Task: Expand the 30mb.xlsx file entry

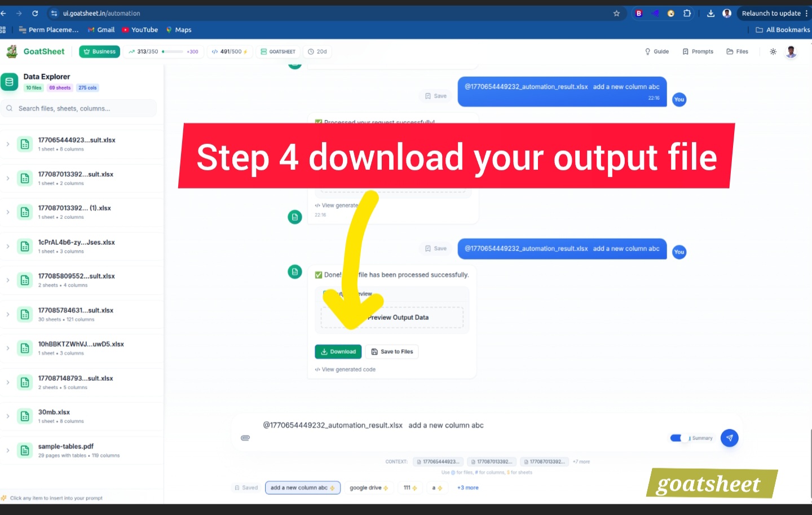Action: tap(8, 416)
